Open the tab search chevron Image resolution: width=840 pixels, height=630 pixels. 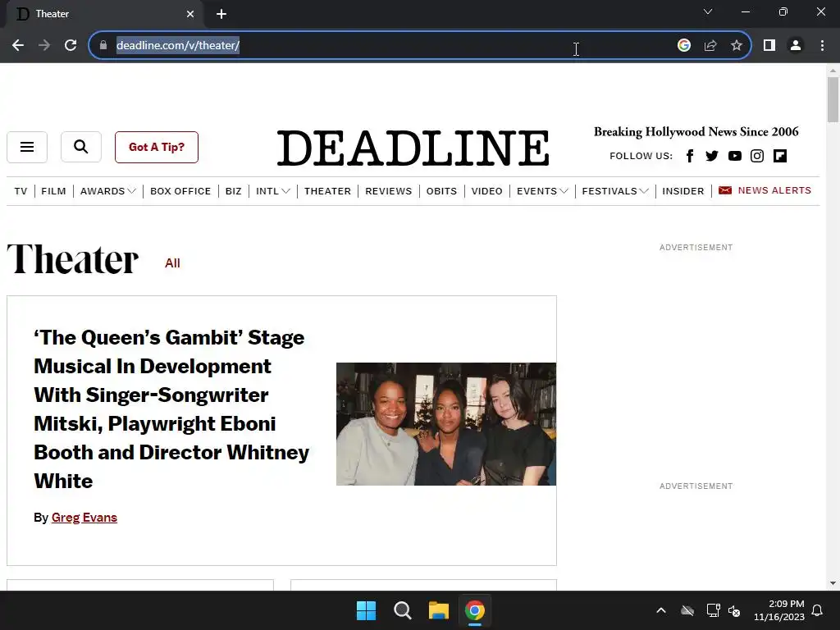click(x=708, y=11)
